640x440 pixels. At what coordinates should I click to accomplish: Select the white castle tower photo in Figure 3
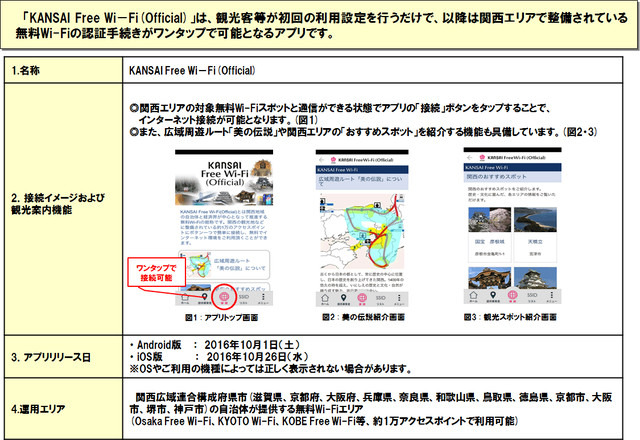tap(535, 278)
